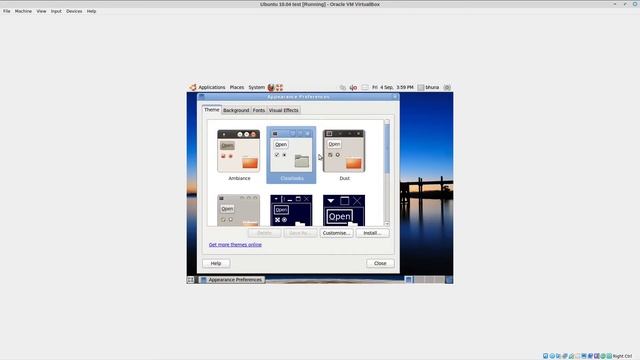Viewport: 640px width, 360px height.
Task: Click the Install... button
Action: point(372,233)
